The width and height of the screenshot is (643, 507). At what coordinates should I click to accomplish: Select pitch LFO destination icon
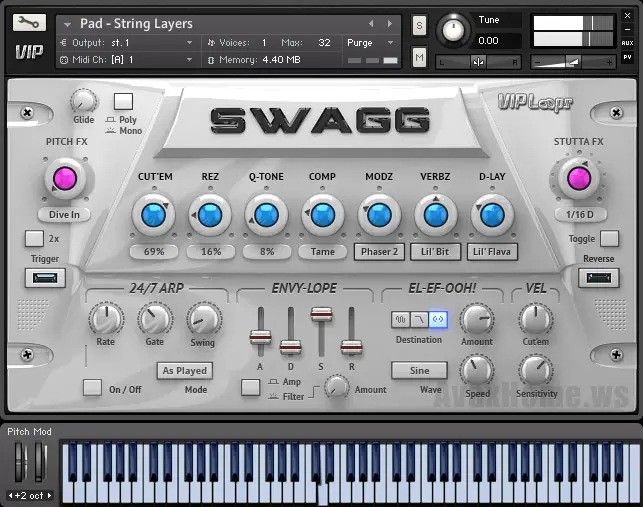(400, 319)
